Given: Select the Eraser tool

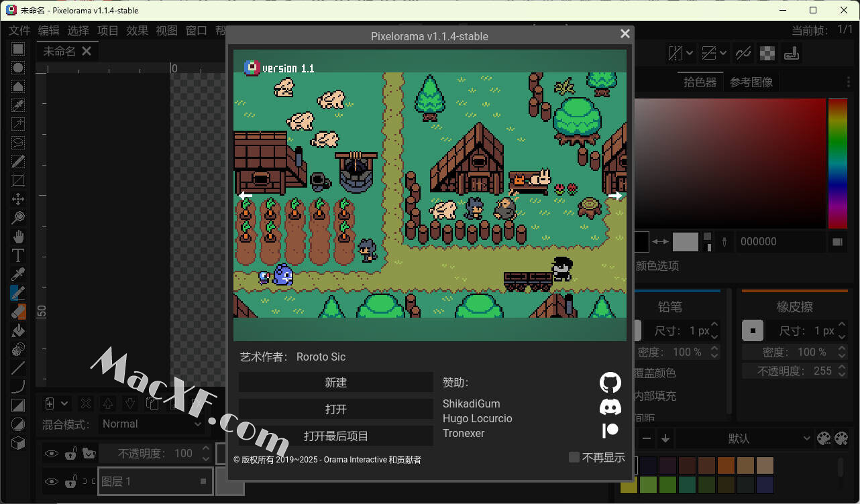Looking at the screenshot, I should click(x=18, y=312).
